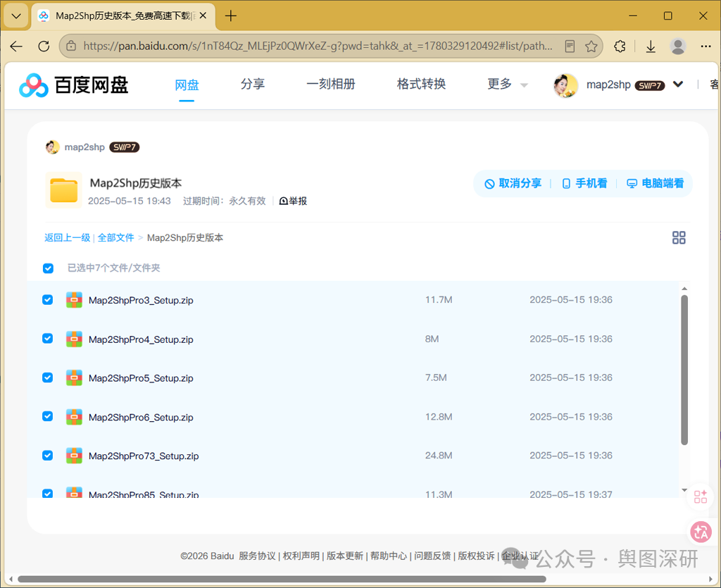The image size is (721, 588).
Task: Click Map2ShpPro6_Setup.zip file name
Action: [141, 418]
